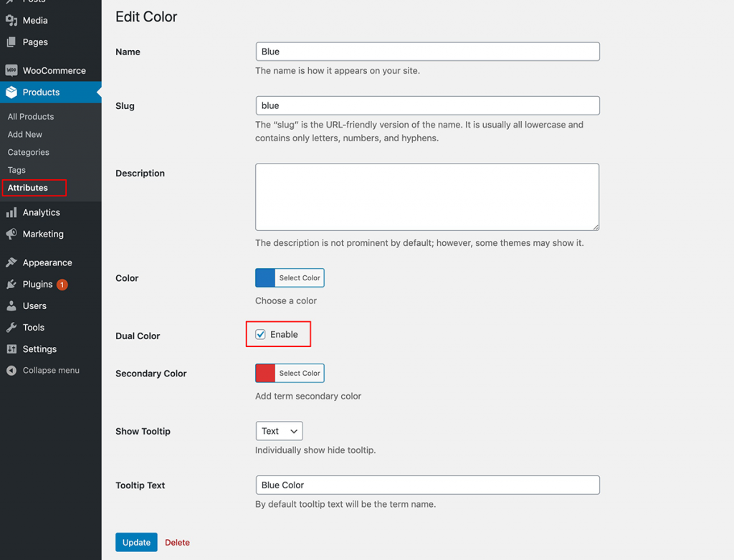The width and height of the screenshot is (734, 560).
Task: Open the Categories submenu item
Action: (28, 152)
